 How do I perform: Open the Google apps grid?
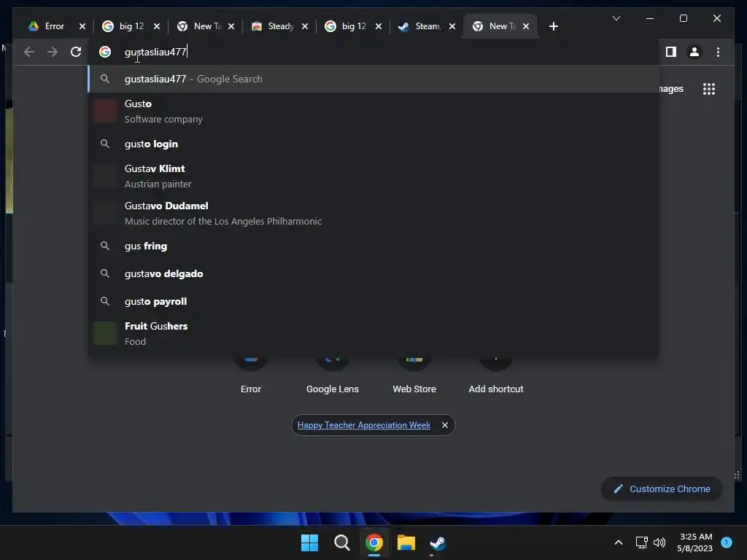click(x=709, y=89)
